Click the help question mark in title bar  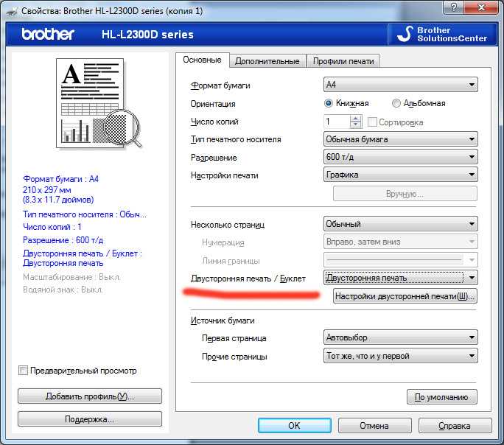click(x=454, y=7)
